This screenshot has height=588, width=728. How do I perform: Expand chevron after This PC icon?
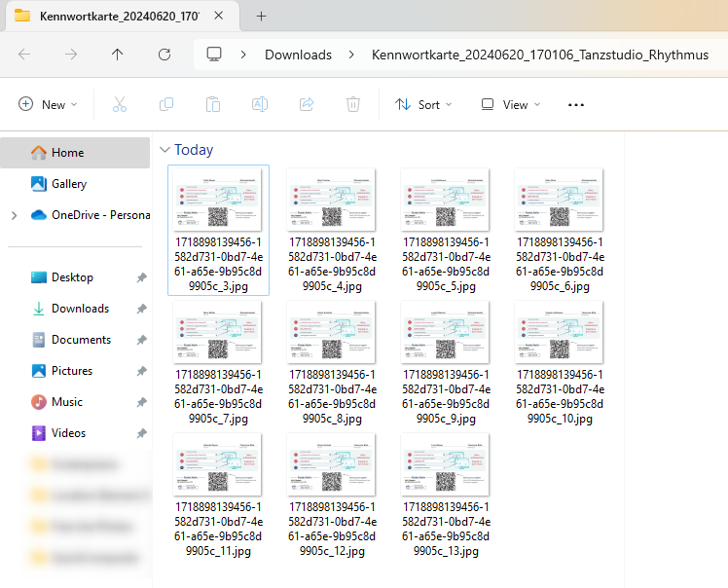point(243,55)
